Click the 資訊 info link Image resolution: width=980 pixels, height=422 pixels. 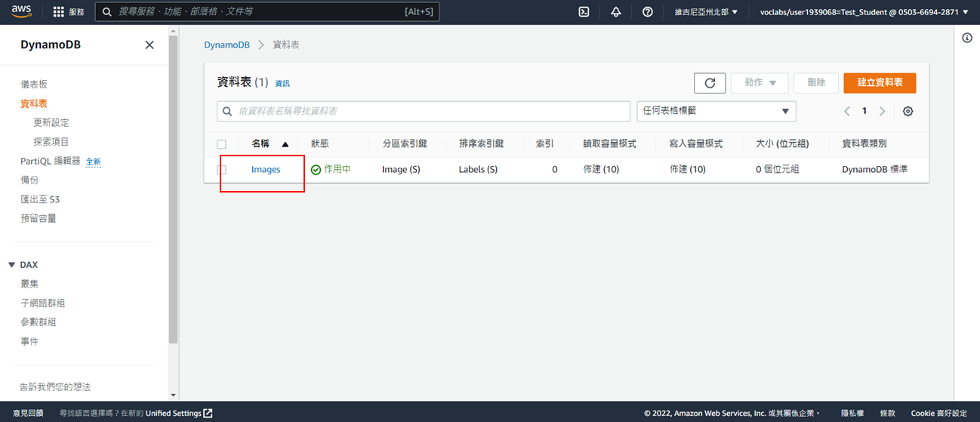(282, 84)
